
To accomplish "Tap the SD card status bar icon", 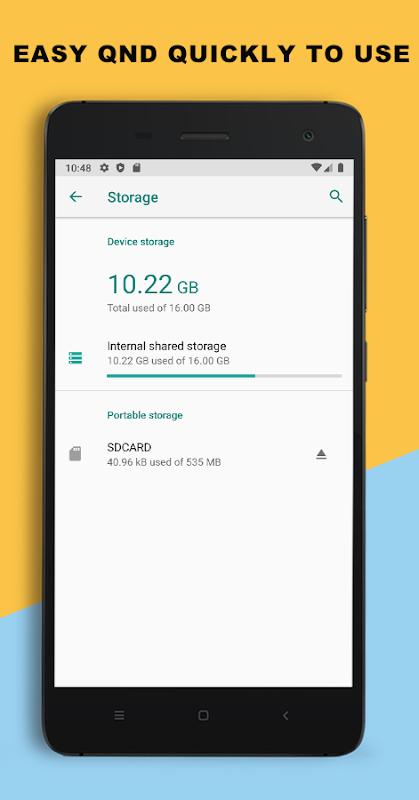I will pos(136,167).
